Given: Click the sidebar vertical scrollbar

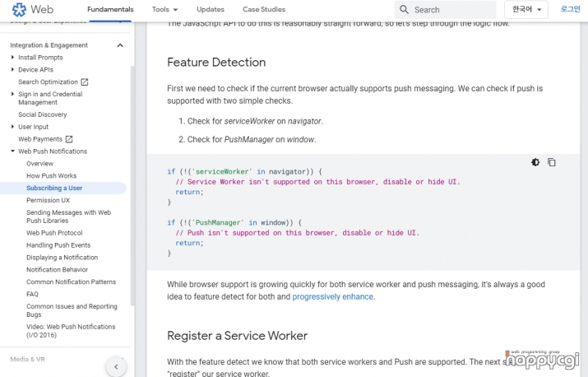Looking at the screenshot, I should (x=132, y=185).
